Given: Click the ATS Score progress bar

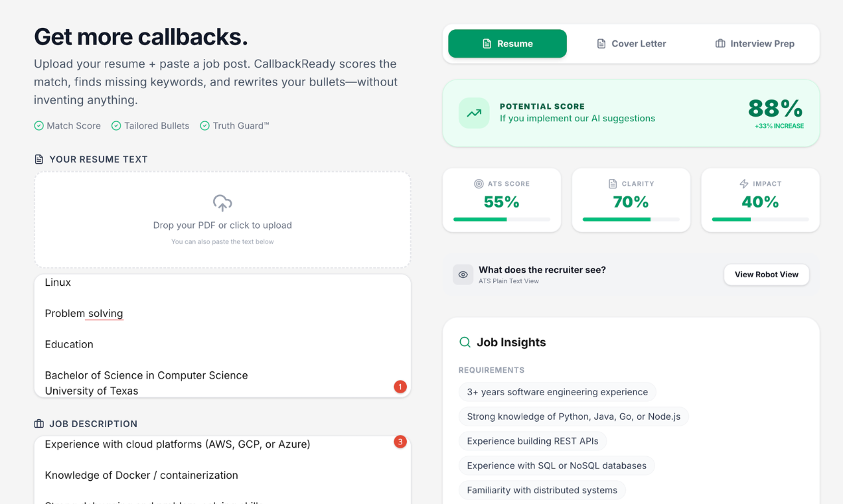Looking at the screenshot, I should point(501,218).
